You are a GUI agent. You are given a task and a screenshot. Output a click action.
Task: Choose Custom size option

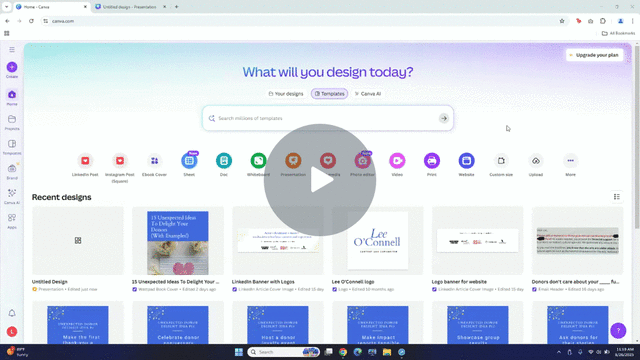[501, 165]
